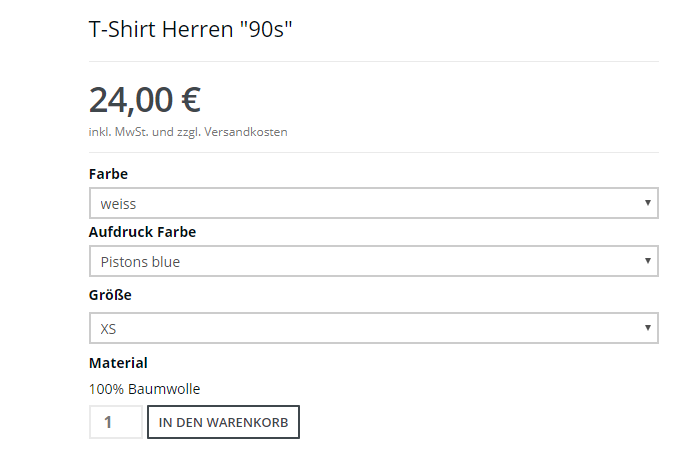Click the arrow icon of the Farbe selector
Viewport: 673px width, 450px height.
pos(649,203)
